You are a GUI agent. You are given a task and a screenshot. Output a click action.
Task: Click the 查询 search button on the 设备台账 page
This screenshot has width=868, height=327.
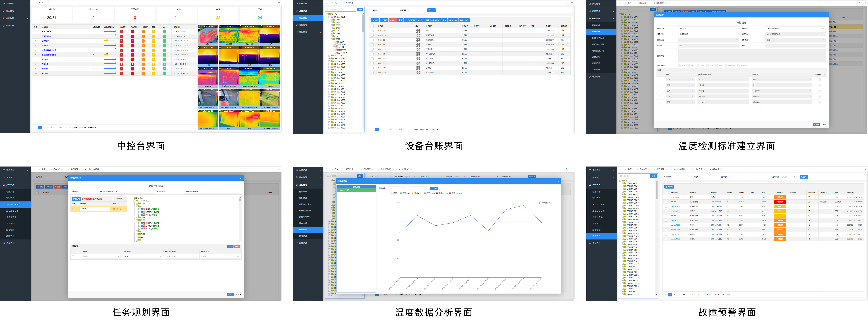[431, 10]
